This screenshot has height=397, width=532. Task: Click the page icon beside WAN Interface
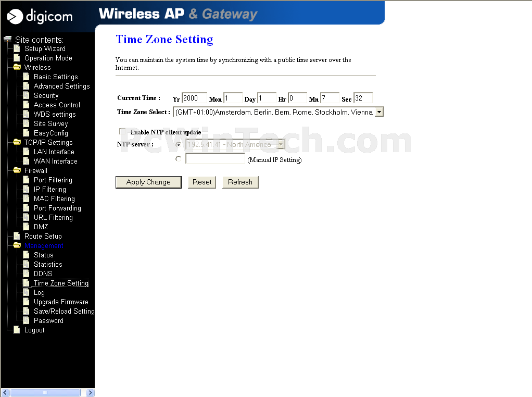point(26,162)
